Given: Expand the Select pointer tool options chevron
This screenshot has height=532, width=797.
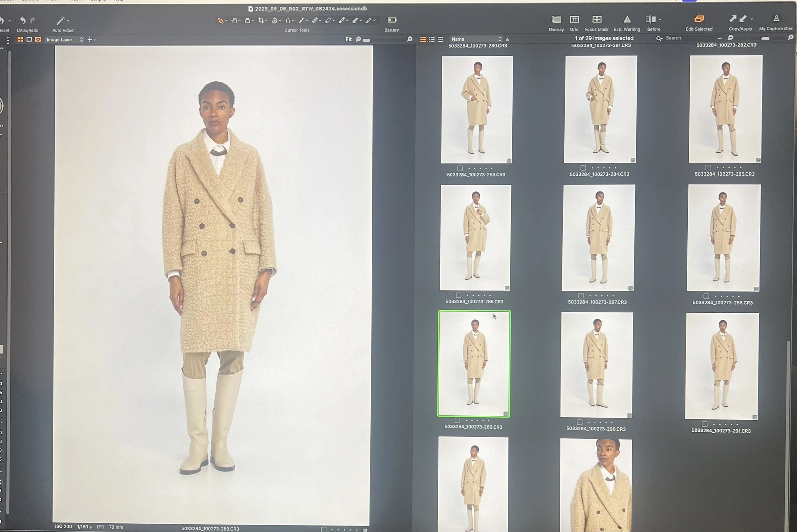Looking at the screenshot, I should pyautogui.click(x=226, y=21).
